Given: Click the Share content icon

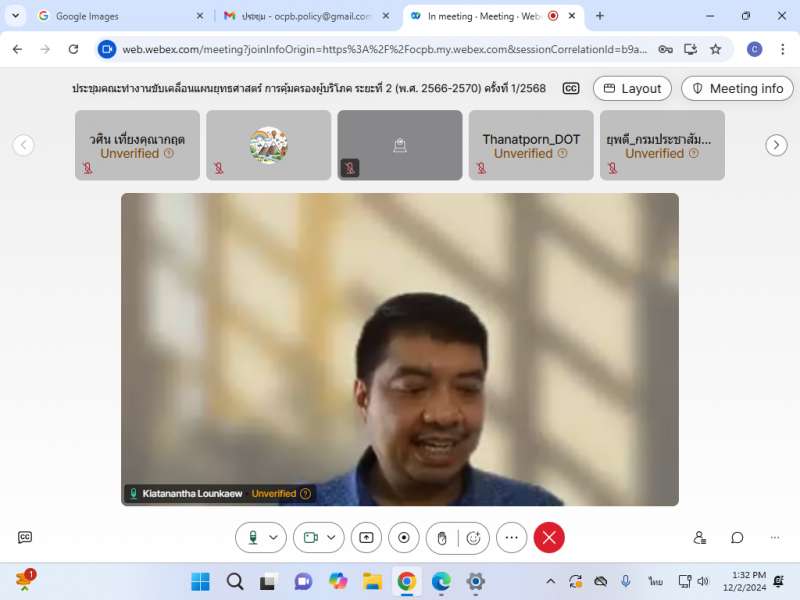Looking at the screenshot, I should [366, 538].
